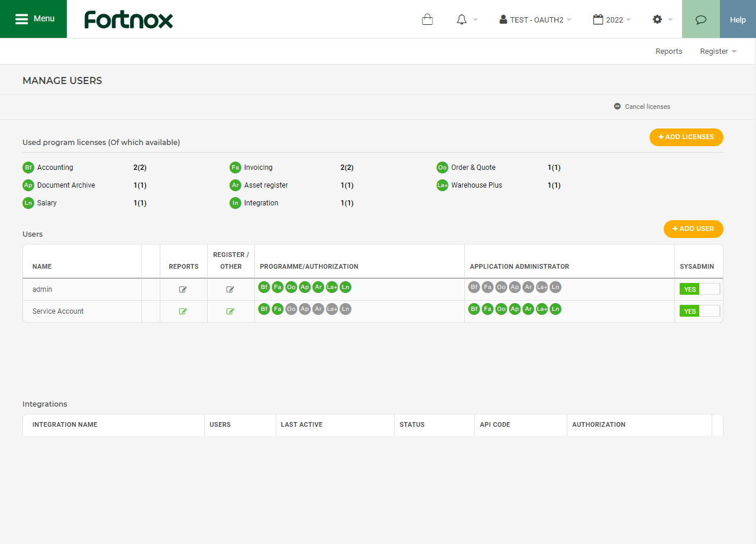
Task: Click Service Account's grey Ln programme badge
Action: pyautogui.click(x=345, y=309)
